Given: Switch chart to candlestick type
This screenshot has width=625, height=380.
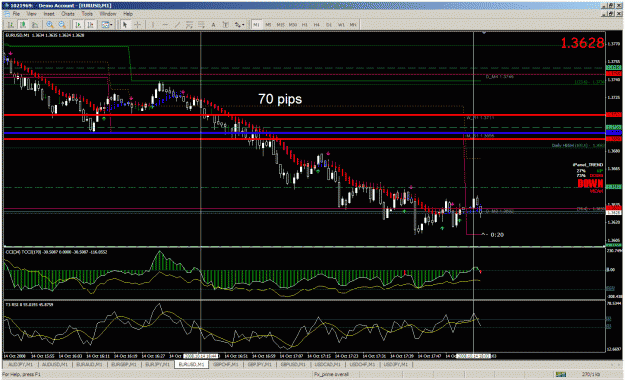Looking at the screenshot, I should coord(23,25).
